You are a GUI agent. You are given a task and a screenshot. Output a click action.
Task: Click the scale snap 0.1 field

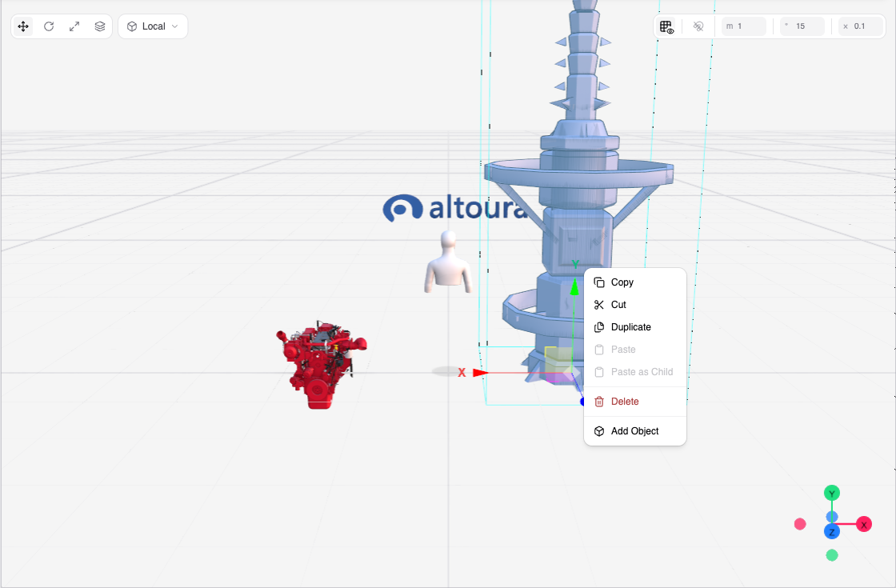pos(861,26)
